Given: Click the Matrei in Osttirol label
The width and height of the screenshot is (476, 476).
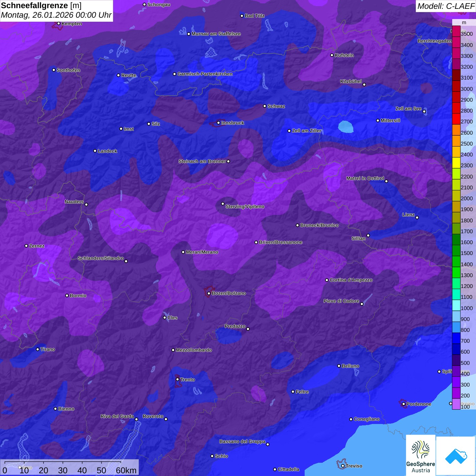Looking at the screenshot, I should [365, 178].
